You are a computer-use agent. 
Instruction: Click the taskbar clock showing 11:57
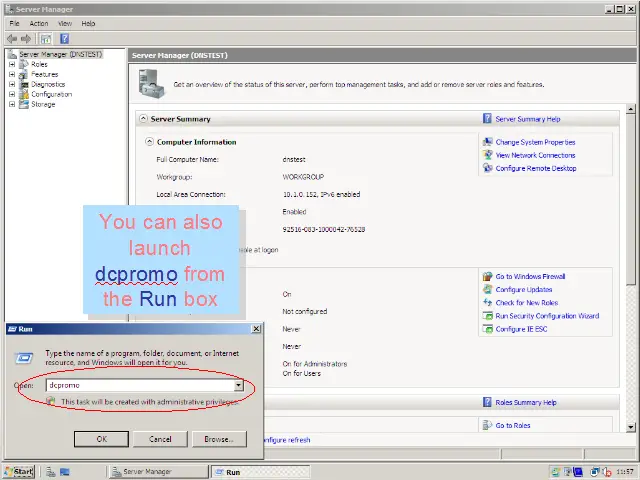pyautogui.click(x=625, y=472)
